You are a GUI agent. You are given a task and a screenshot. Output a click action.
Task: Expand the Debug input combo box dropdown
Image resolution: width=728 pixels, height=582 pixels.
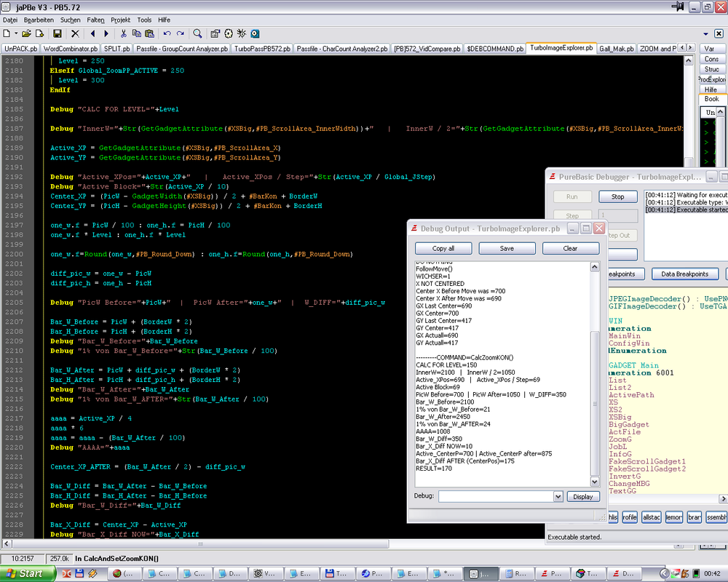tap(558, 496)
